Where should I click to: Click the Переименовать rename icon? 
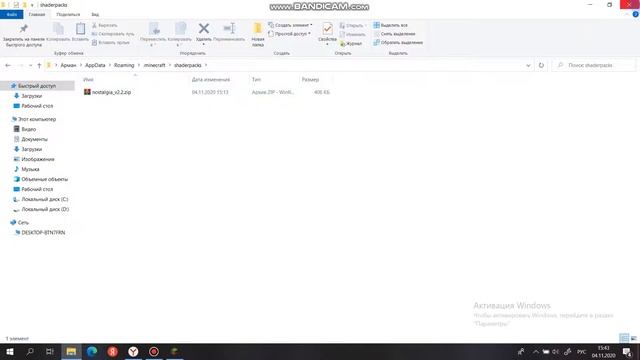click(229, 32)
